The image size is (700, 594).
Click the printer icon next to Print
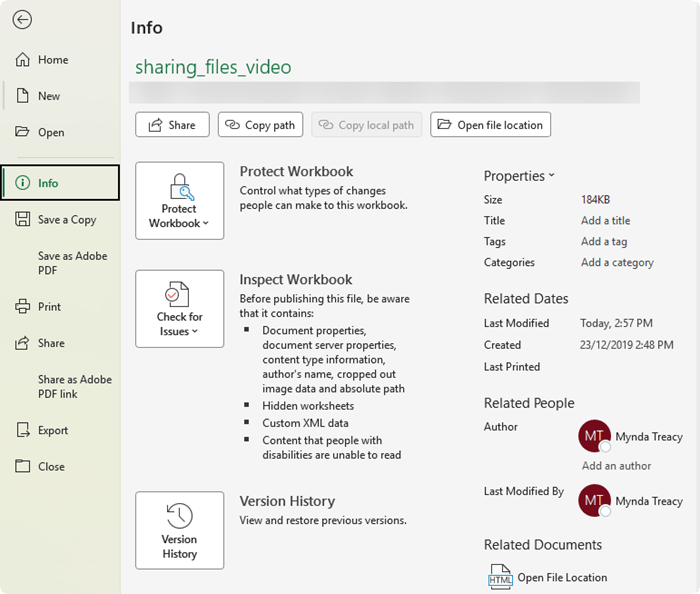22,307
